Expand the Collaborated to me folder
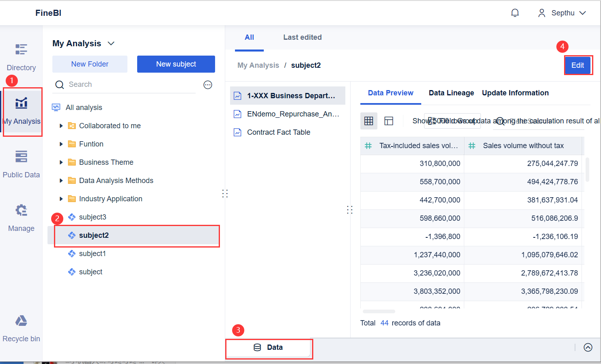The height and width of the screenshot is (364, 601). pos(61,126)
